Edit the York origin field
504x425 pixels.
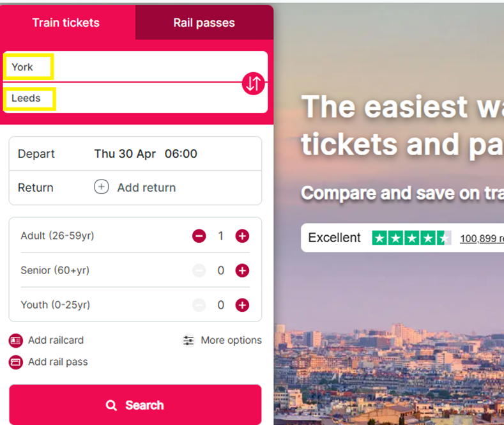tap(135, 66)
